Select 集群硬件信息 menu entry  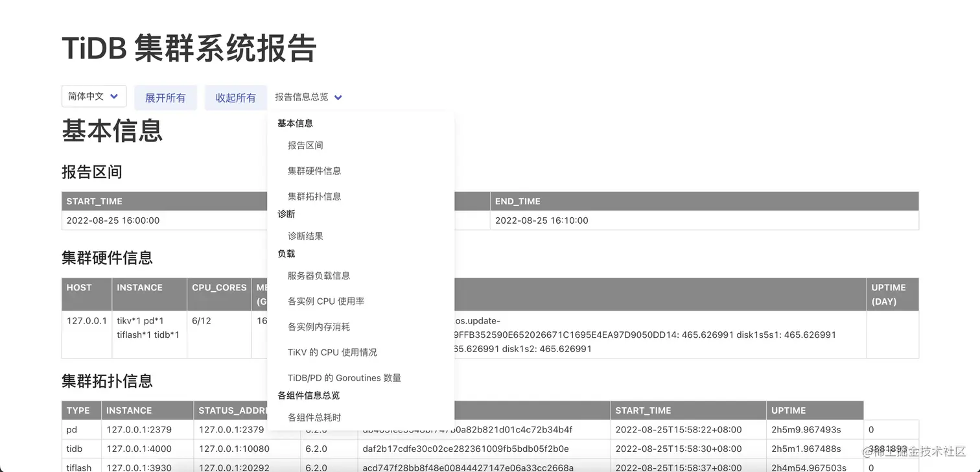point(314,171)
